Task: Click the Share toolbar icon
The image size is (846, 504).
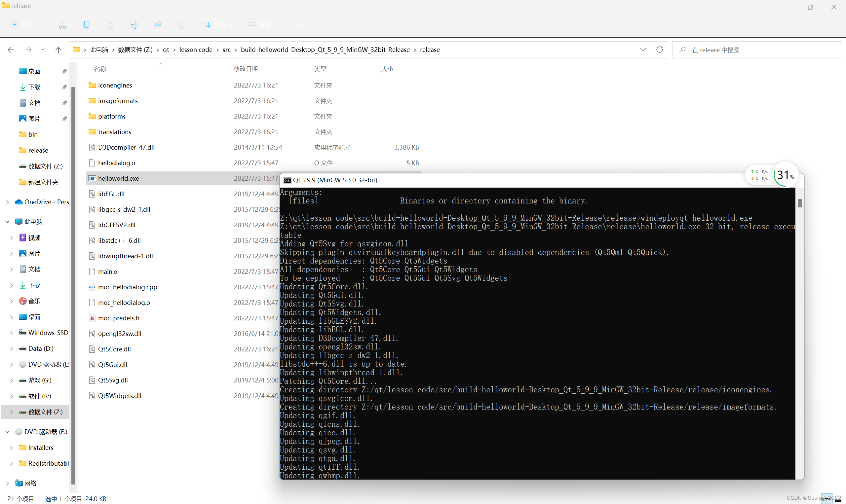Action: [x=158, y=25]
